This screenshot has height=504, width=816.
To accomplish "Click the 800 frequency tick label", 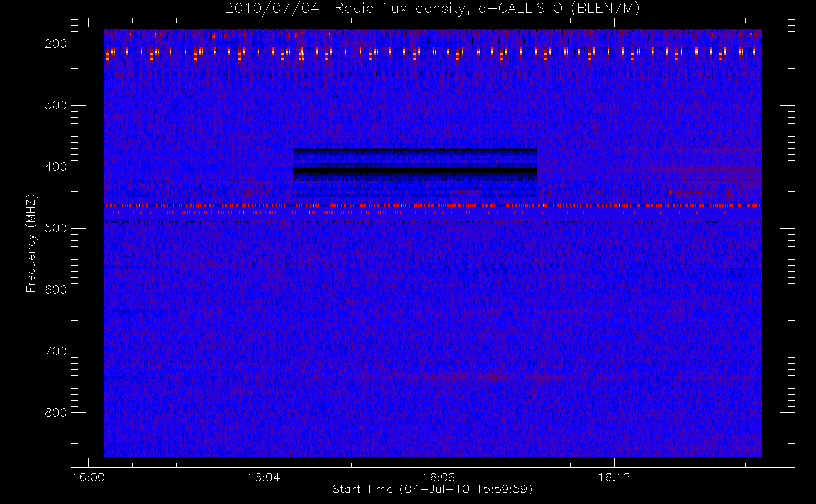I will tap(55, 413).
